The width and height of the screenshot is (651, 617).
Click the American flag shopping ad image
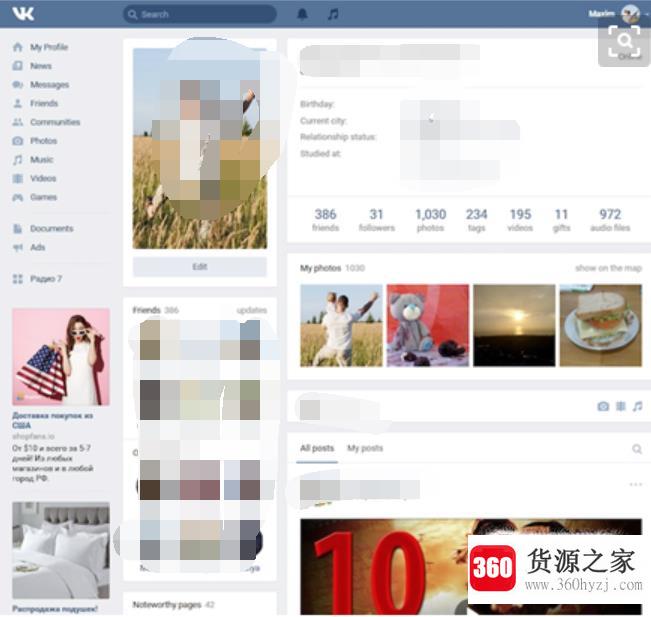(x=61, y=357)
